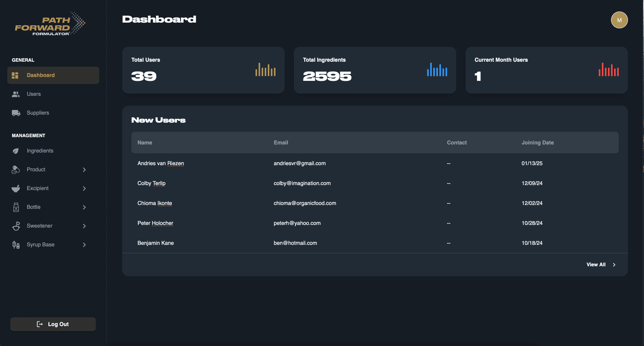644x346 pixels.
Task: Click the Suppliers truck icon
Action: 16,113
